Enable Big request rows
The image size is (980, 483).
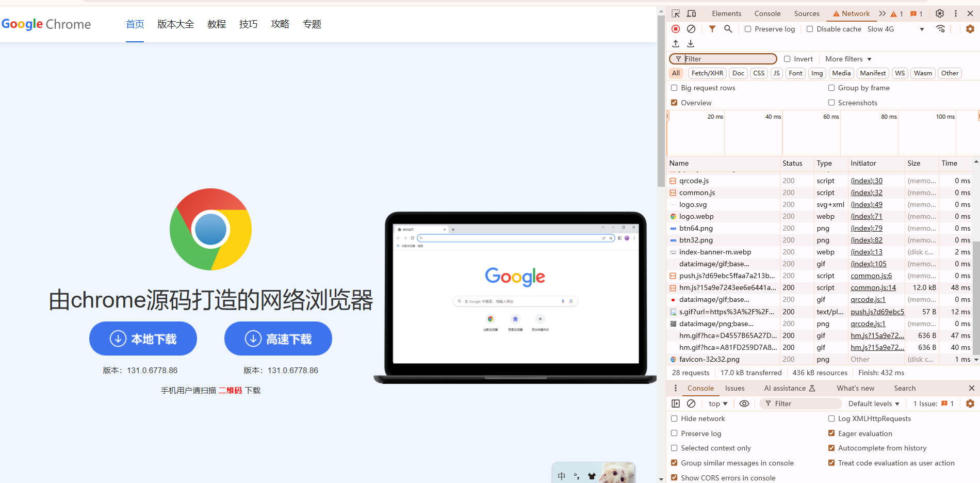(674, 88)
